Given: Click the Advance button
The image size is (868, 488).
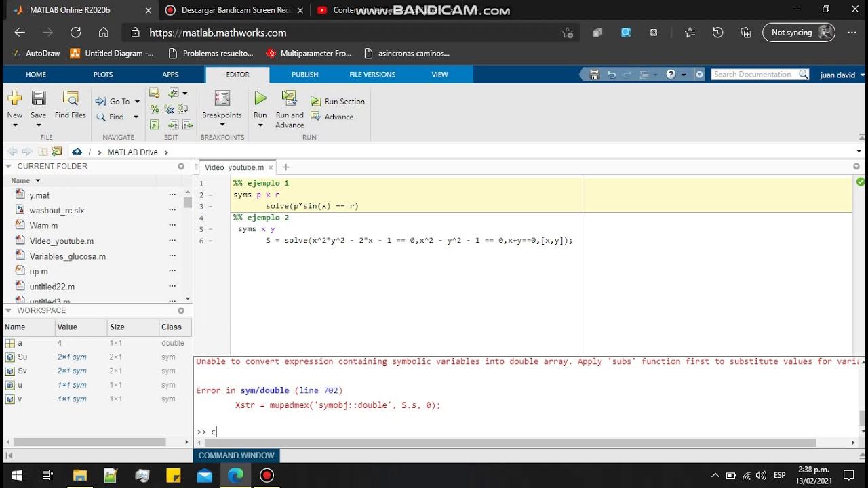Looking at the screenshot, I should coord(332,117).
